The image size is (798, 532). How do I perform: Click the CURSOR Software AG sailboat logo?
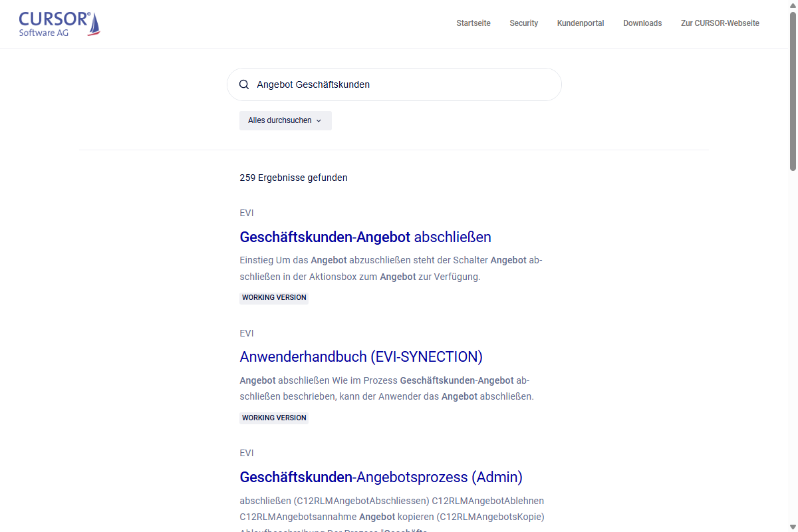(59, 22)
